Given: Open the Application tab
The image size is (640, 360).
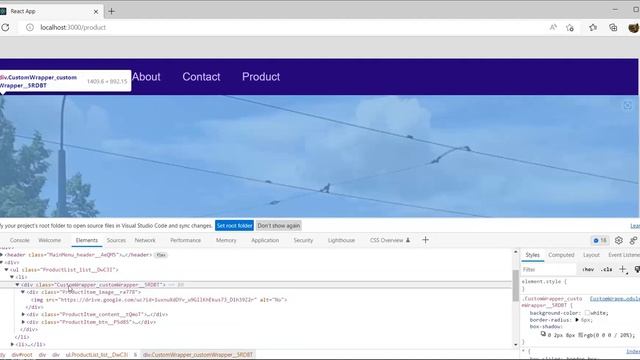Looking at the screenshot, I should pos(265,240).
